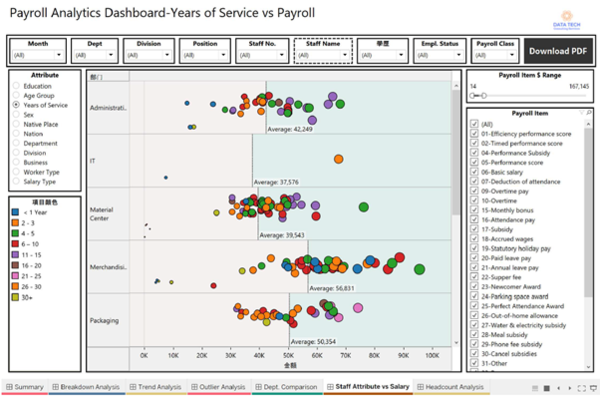
Task: Click the Packaging row label
Action: 104,320
